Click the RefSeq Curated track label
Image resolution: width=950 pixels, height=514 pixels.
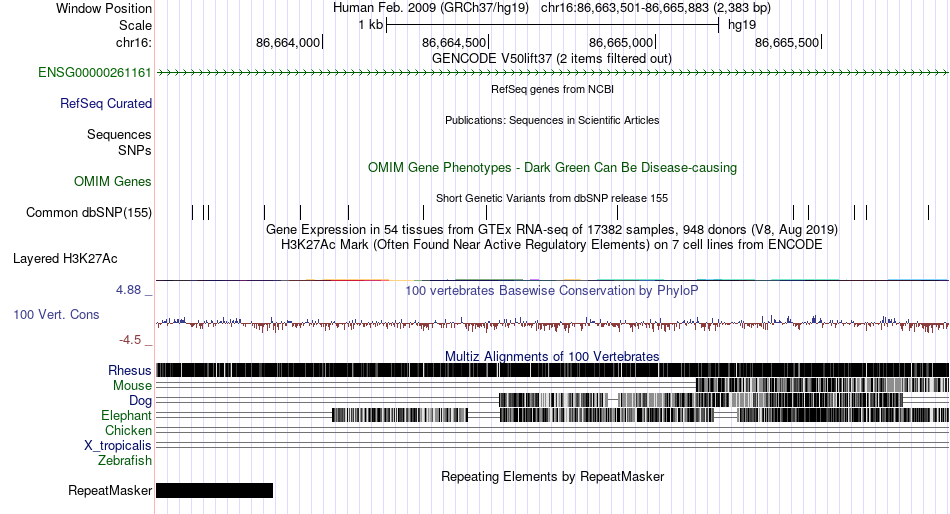106,104
